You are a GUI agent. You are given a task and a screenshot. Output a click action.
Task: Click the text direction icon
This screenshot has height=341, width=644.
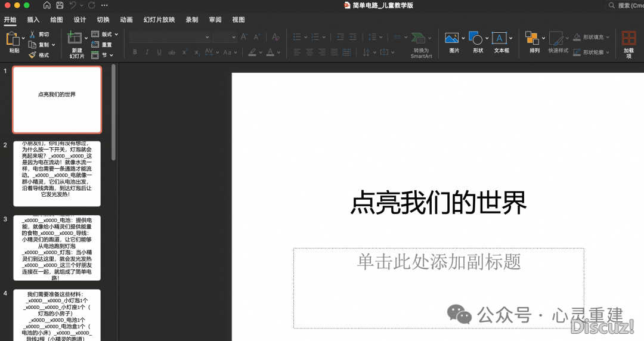pos(366,52)
